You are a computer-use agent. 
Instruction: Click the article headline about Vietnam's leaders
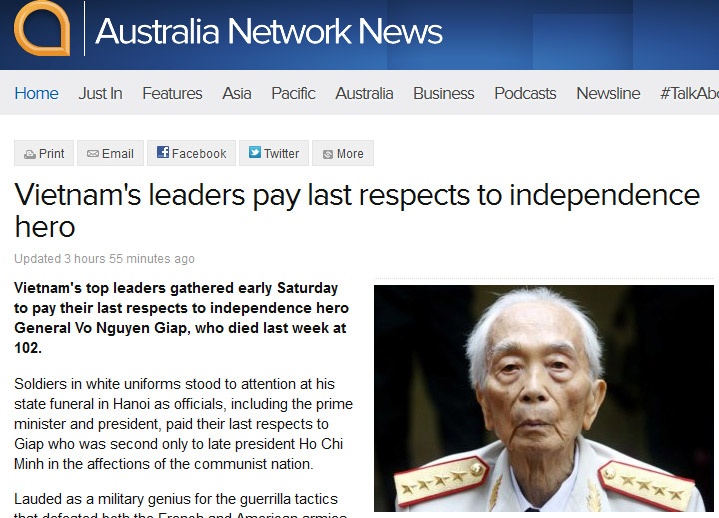pyautogui.click(x=357, y=210)
